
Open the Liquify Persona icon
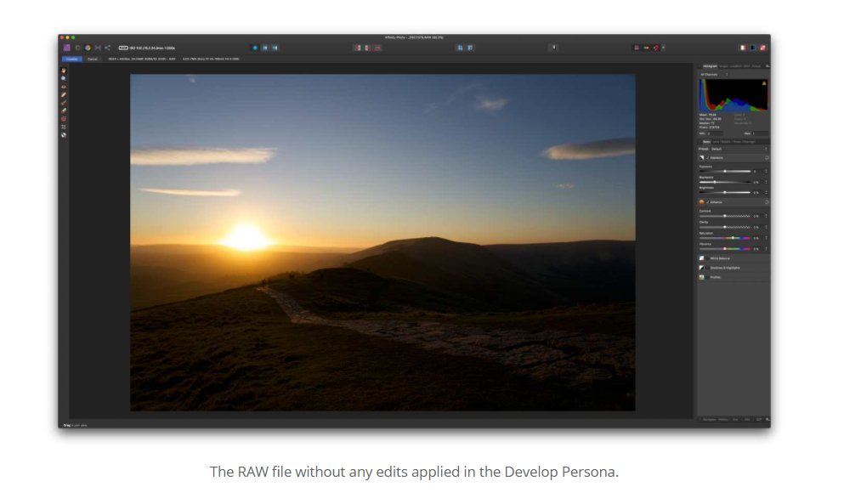(x=77, y=48)
